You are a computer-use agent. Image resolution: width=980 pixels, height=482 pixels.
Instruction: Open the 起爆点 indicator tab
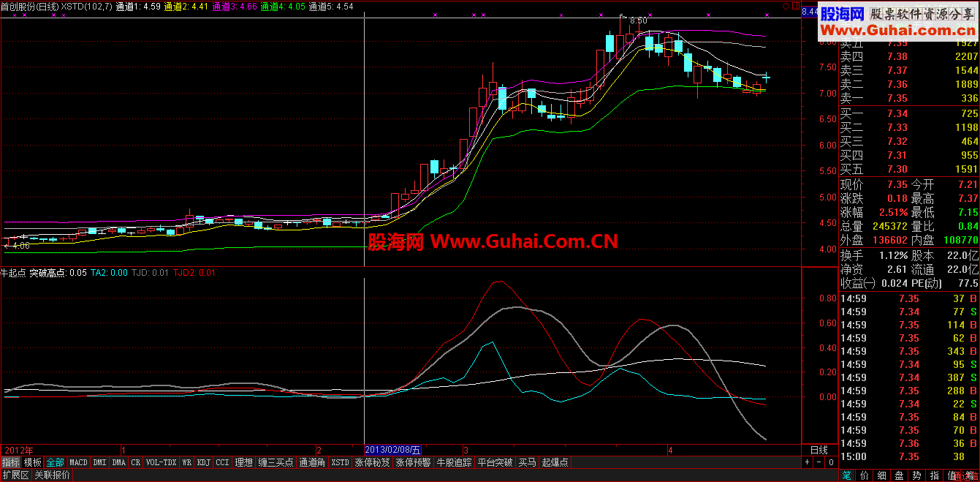555,462
